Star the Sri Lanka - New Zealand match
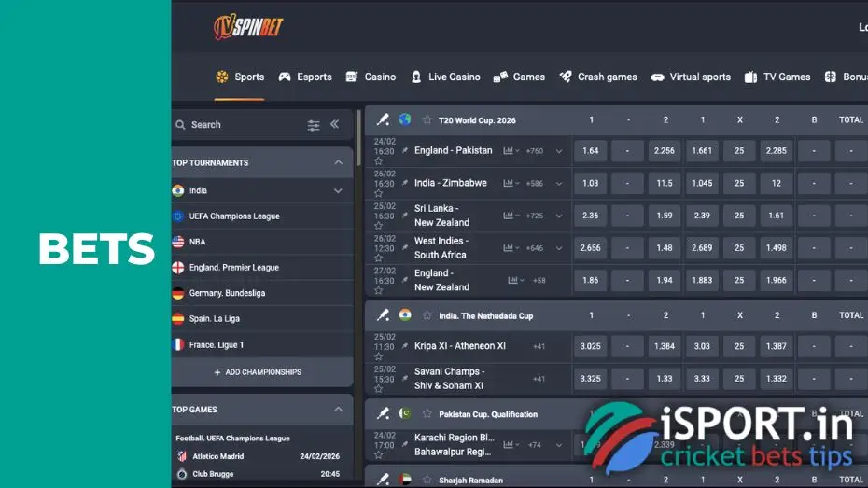Image resolution: width=868 pixels, height=488 pixels. (379, 226)
